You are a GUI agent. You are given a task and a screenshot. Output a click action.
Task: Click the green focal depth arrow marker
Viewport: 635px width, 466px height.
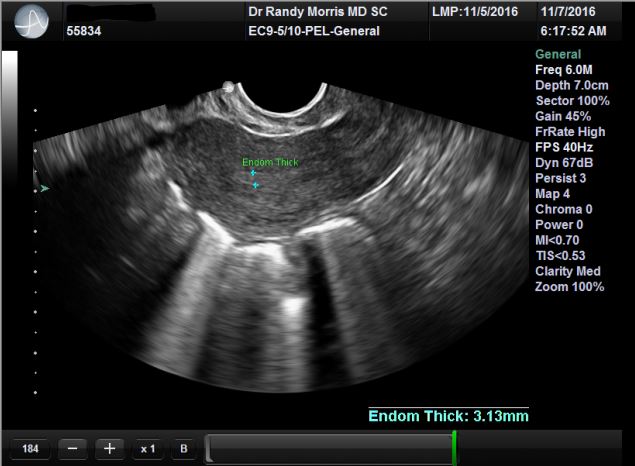point(45,188)
